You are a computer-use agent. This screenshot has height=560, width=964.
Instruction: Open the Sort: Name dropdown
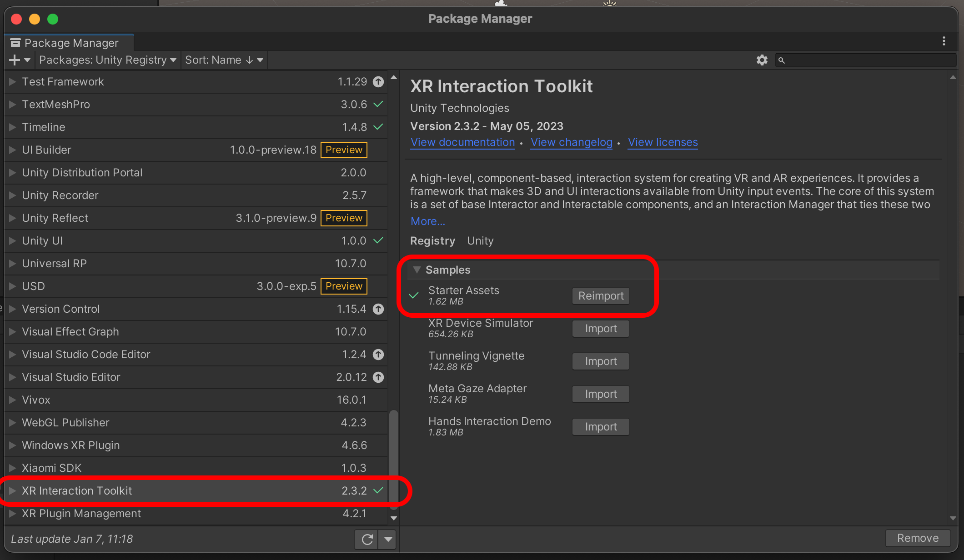coord(224,60)
